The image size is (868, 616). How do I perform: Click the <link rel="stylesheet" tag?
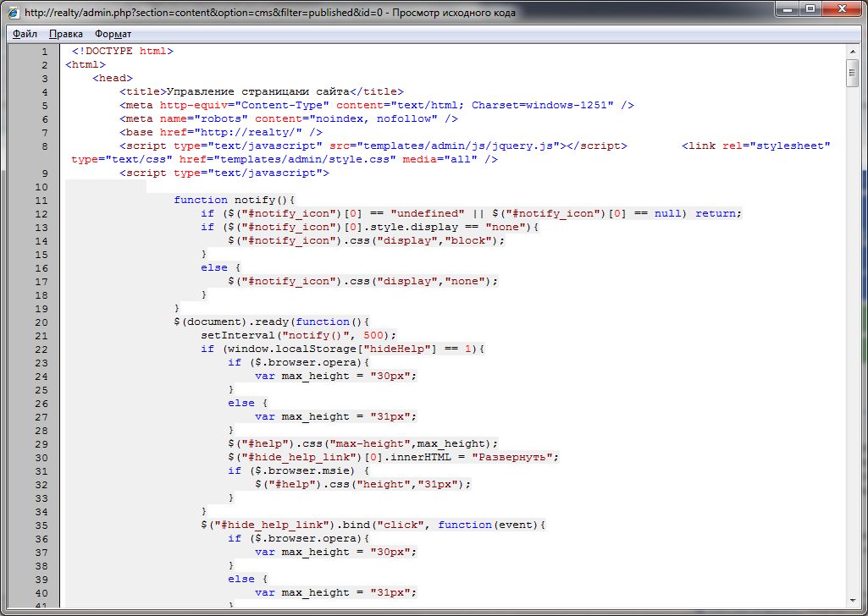pos(756,146)
